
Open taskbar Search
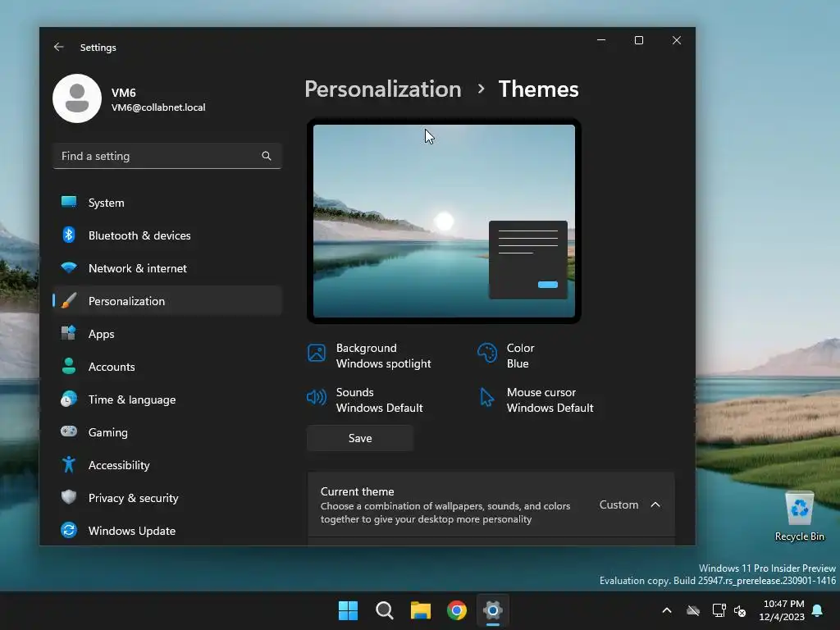385,610
